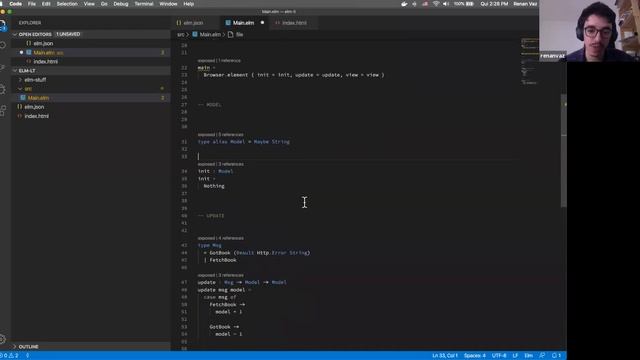Open the Window menu

tap(168, 4)
